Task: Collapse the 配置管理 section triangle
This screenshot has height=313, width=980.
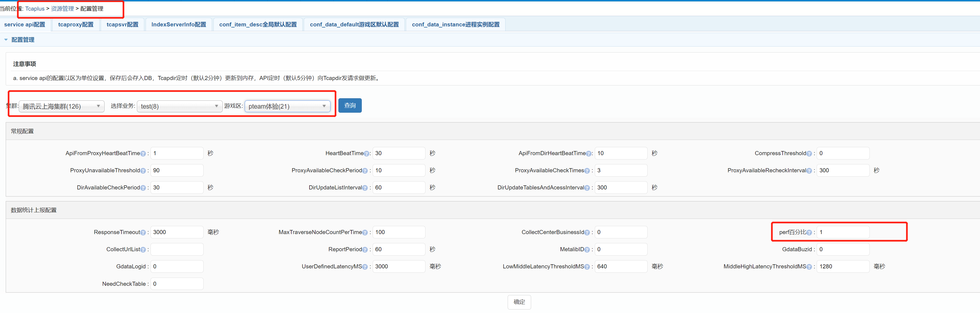Action: pyautogui.click(x=6, y=39)
